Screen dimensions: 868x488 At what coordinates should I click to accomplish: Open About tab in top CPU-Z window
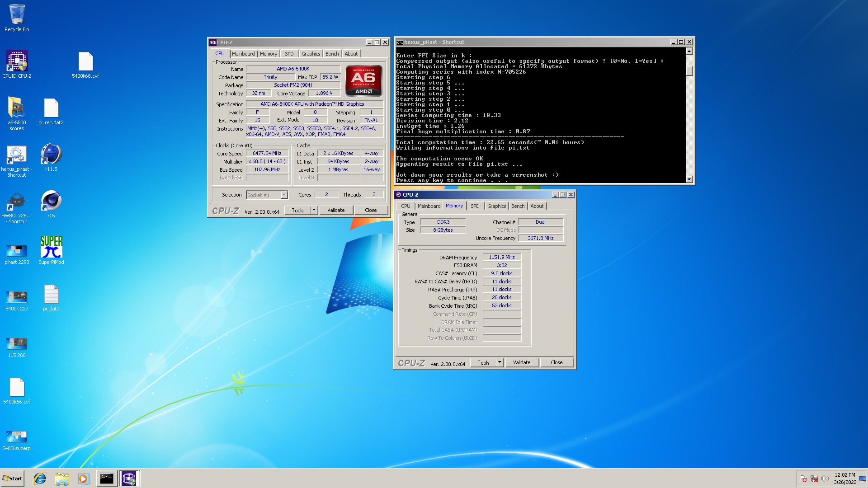351,54
